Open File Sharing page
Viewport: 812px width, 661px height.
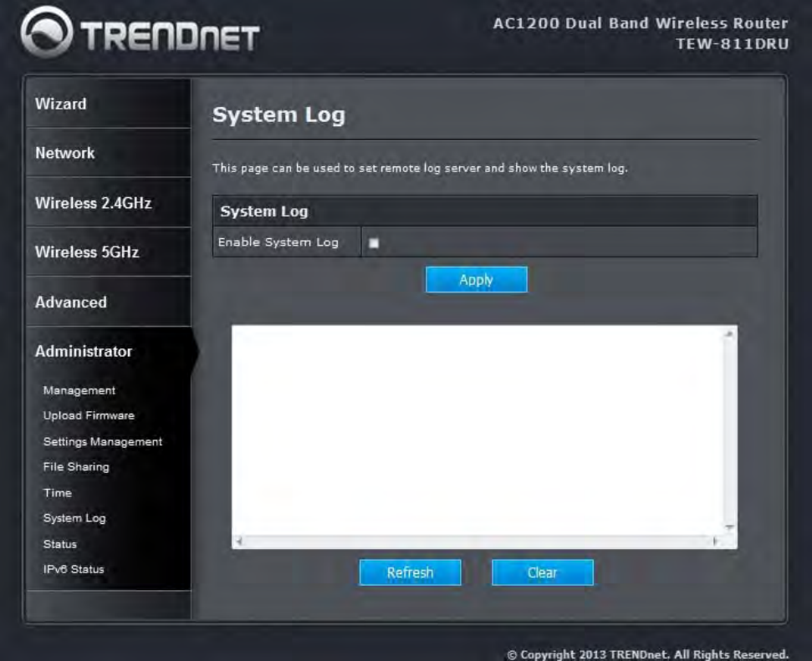[x=76, y=467]
